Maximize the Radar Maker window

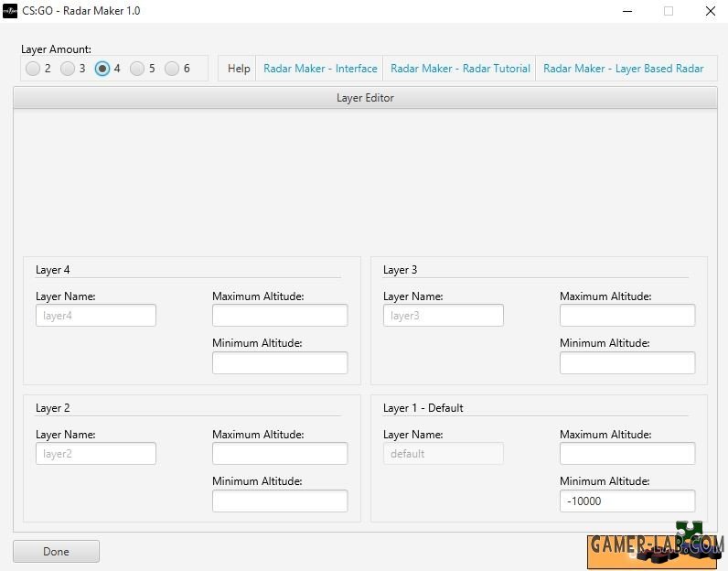(x=669, y=11)
